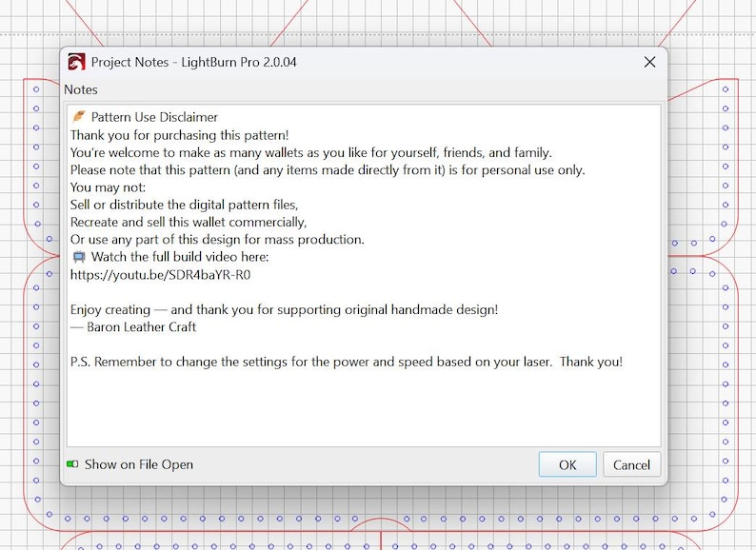Cancel the Project Notes dialog
Viewport: 756px width, 550px height.
pos(631,464)
